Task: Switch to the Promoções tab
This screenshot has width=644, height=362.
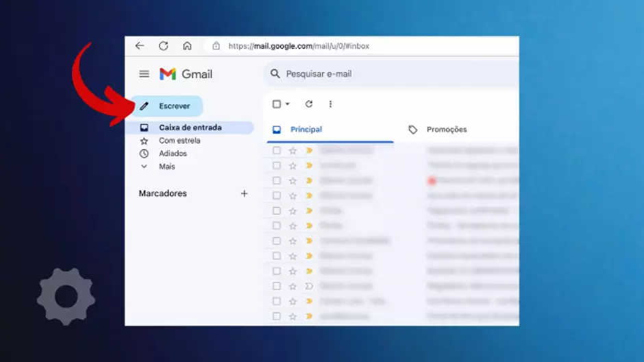Action: click(446, 130)
